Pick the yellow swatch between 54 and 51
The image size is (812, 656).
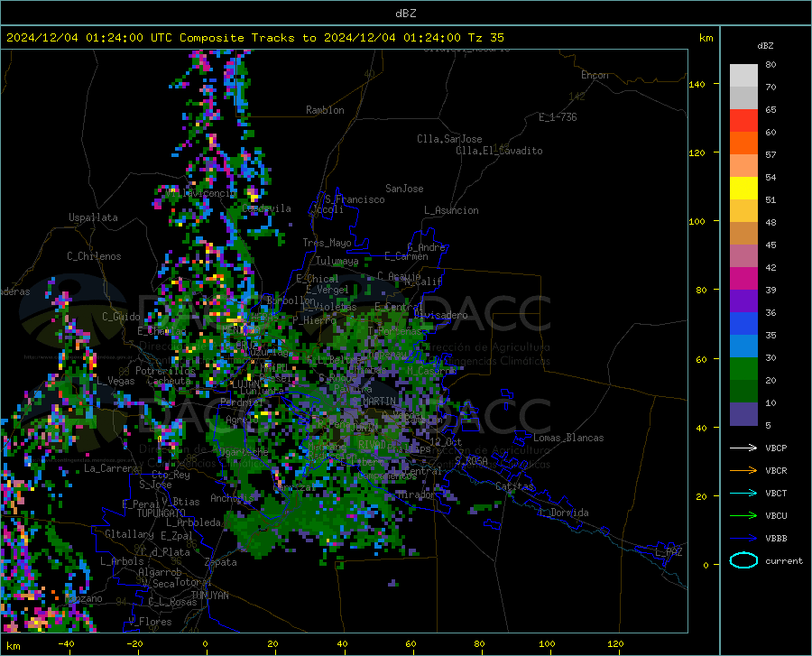[743, 189]
